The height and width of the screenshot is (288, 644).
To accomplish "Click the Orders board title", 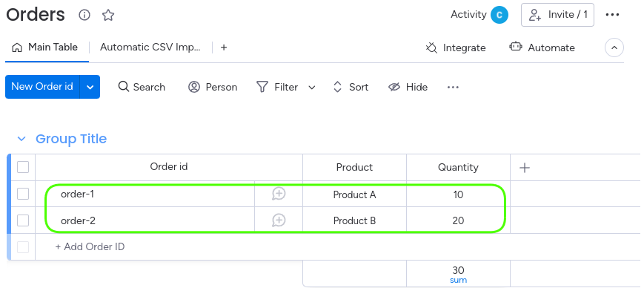I will (x=36, y=15).
